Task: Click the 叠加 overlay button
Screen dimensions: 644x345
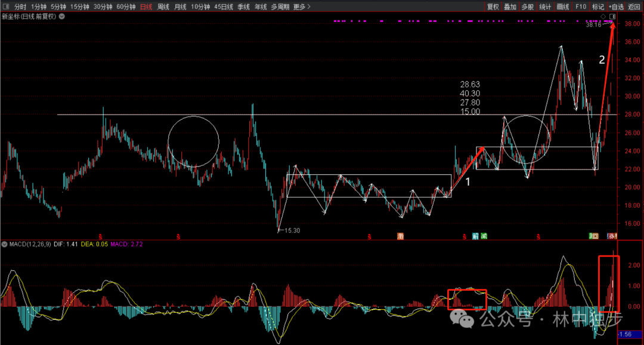Action: [x=510, y=7]
